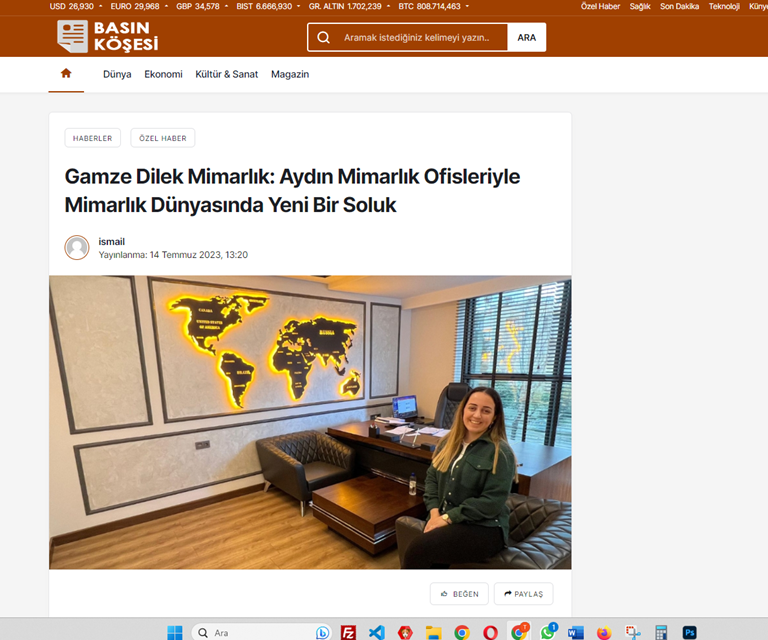Click the BEĞEN like button
This screenshot has height=640, width=768.
[x=459, y=594]
